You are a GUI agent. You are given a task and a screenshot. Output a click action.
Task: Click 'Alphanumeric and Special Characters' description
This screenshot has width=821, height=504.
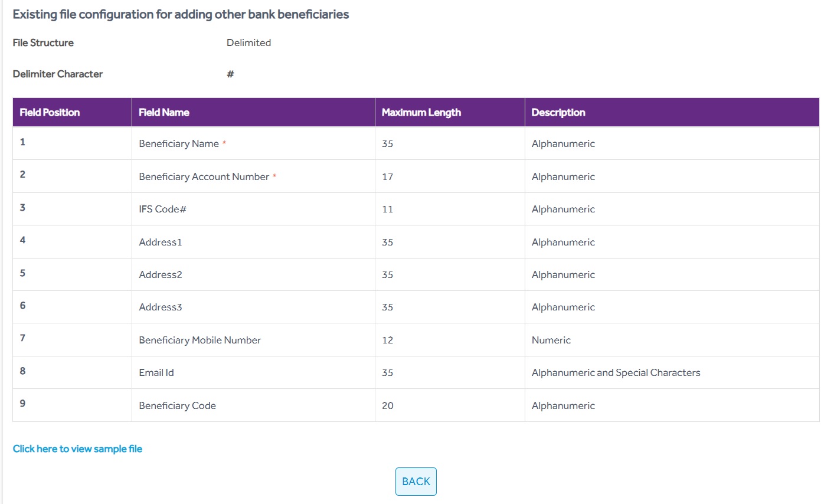(x=616, y=372)
